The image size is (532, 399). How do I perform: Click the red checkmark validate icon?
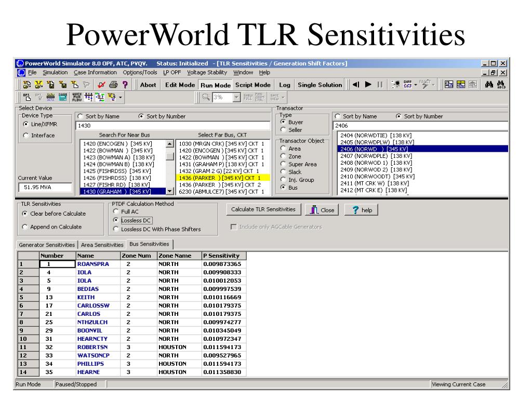pos(101,85)
